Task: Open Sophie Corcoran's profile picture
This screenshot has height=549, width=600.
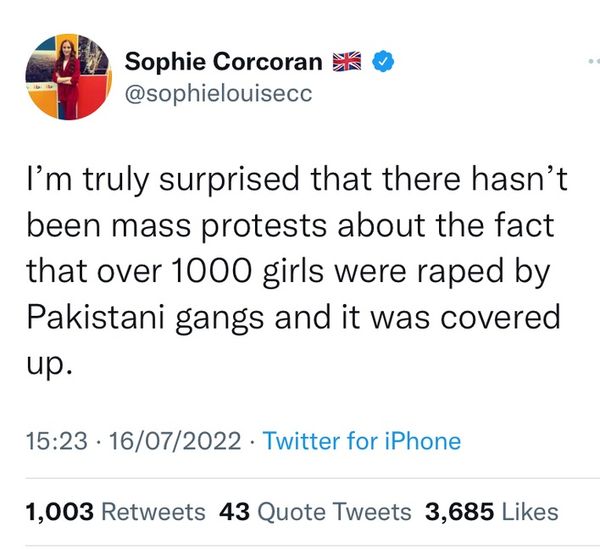Action: pyautogui.click(x=69, y=77)
